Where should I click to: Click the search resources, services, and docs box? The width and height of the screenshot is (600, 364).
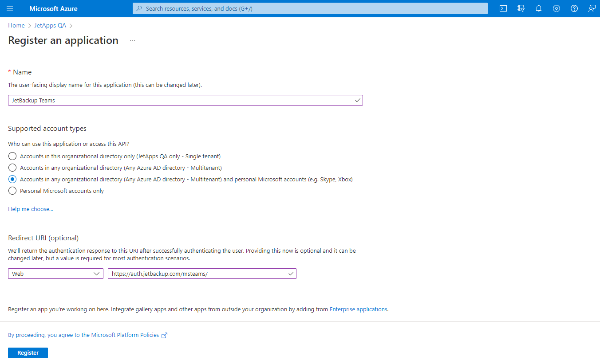(x=310, y=8)
